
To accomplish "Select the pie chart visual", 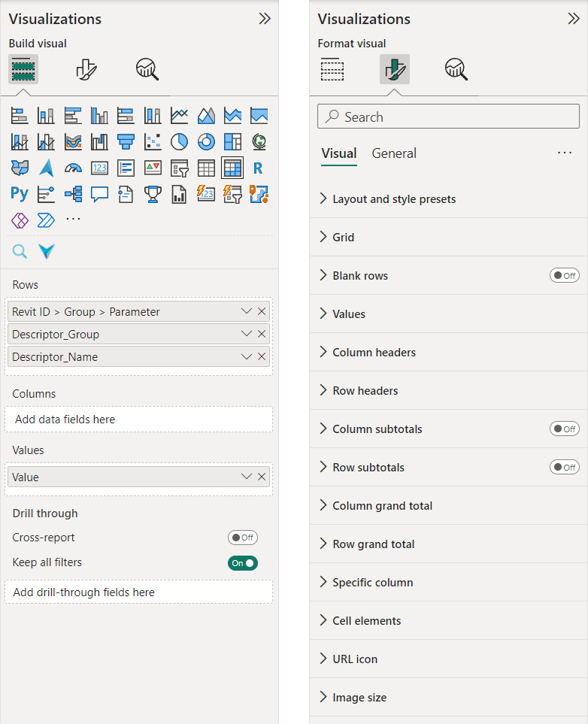I will coord(179,142).
